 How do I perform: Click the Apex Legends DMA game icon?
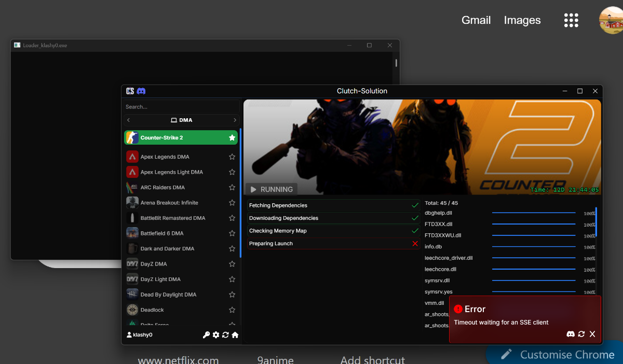click(132, 157)
